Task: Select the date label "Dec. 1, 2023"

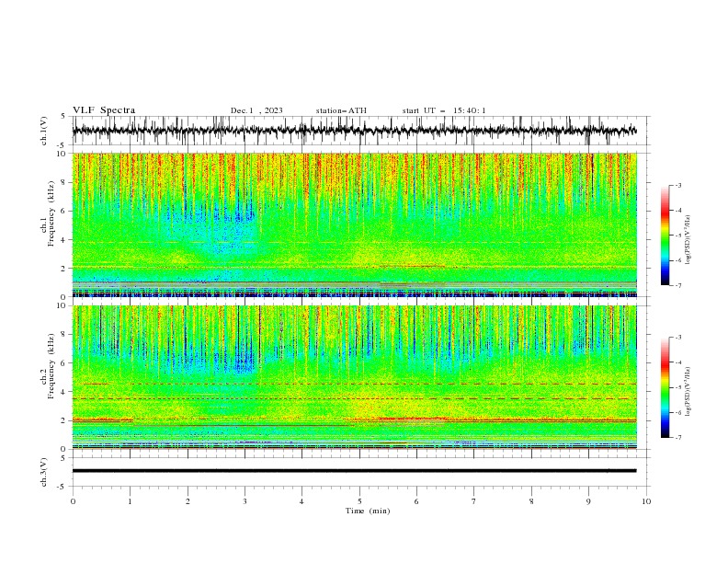Action: click(x=256, y=110)
